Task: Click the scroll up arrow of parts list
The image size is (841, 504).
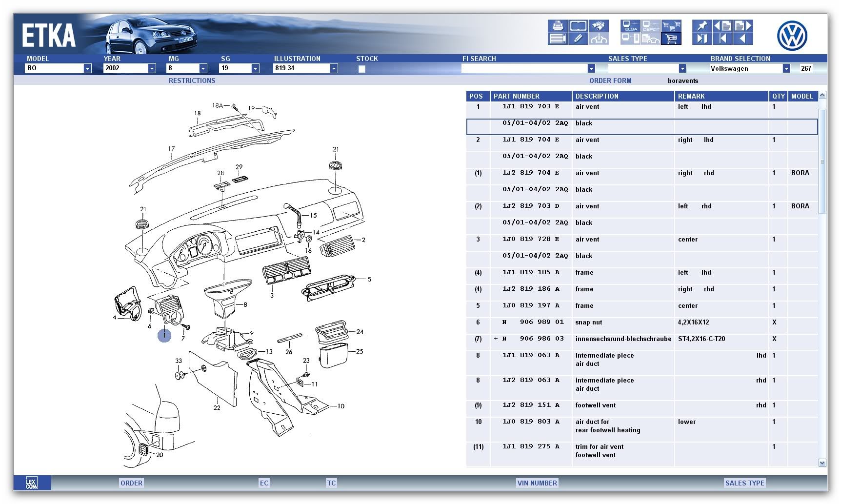Action: [x=822, y=95]
